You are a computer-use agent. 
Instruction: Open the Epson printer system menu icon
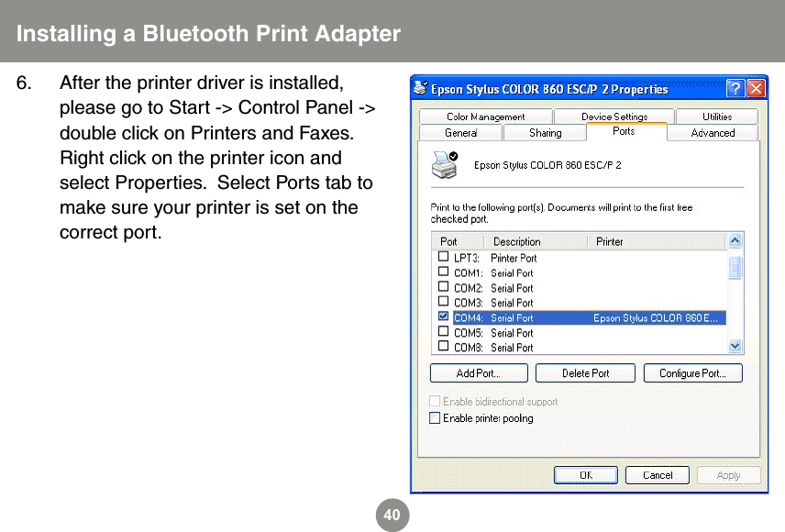tap(420, 89)
